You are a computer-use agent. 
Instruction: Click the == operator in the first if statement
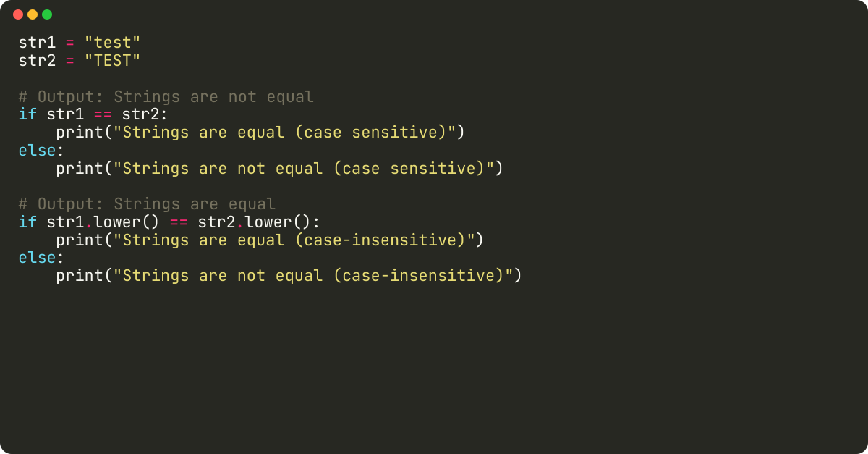coord(103,114)
